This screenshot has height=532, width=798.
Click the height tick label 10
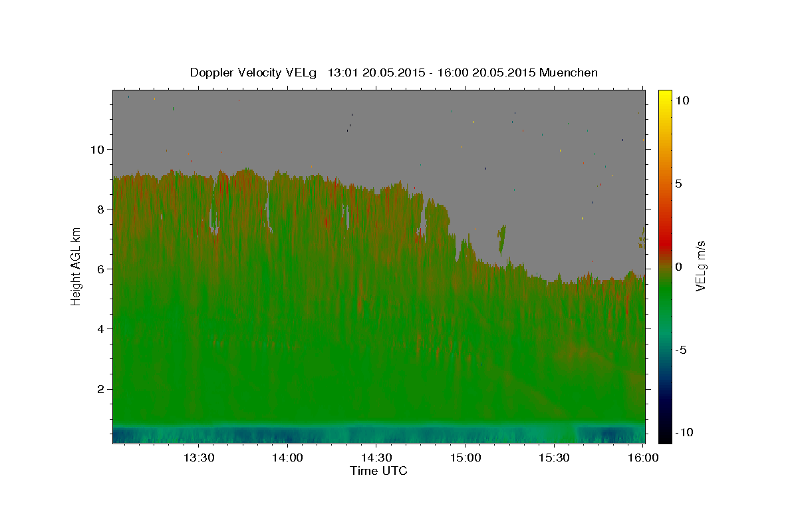pyautogui.click(x=98, y=149)
